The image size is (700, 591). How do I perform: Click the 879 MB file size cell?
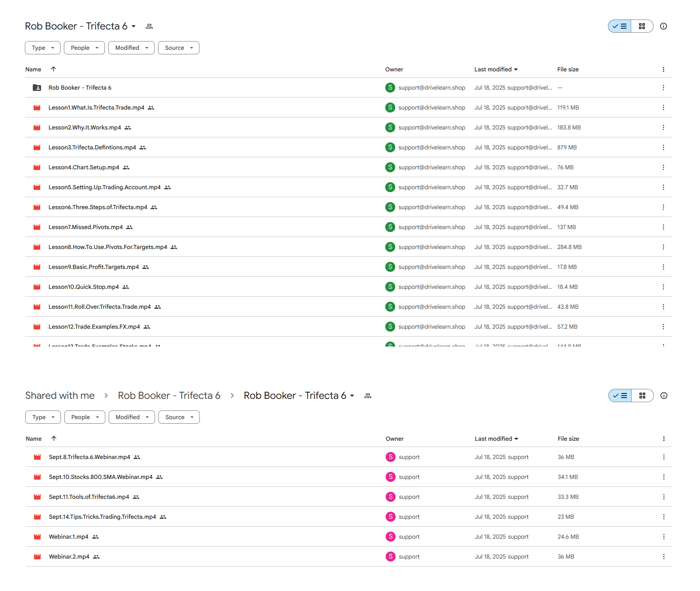[567, 147]
